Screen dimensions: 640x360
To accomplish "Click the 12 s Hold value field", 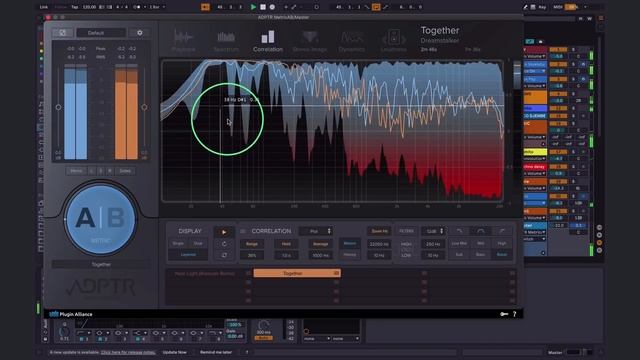I will point(286,256).
